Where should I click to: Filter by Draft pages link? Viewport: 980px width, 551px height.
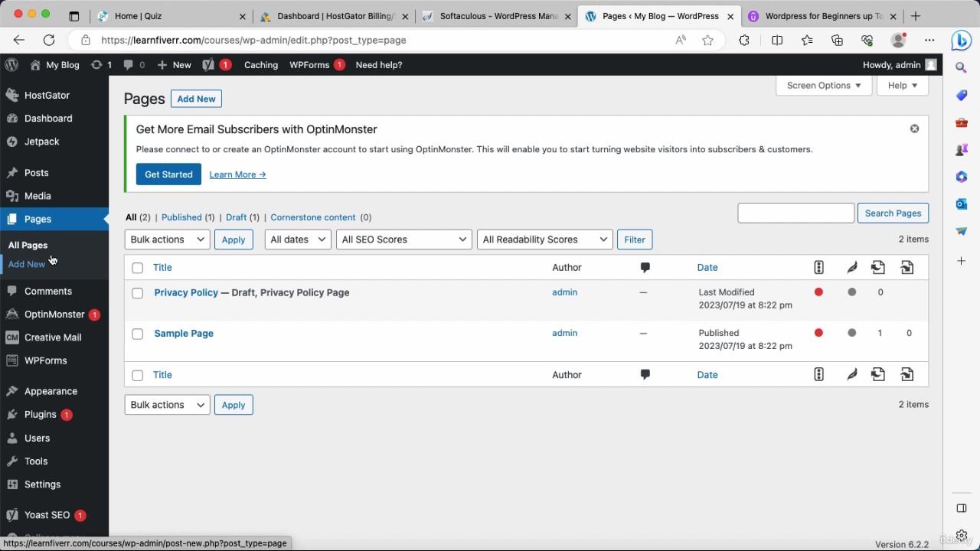pos(236,217)
